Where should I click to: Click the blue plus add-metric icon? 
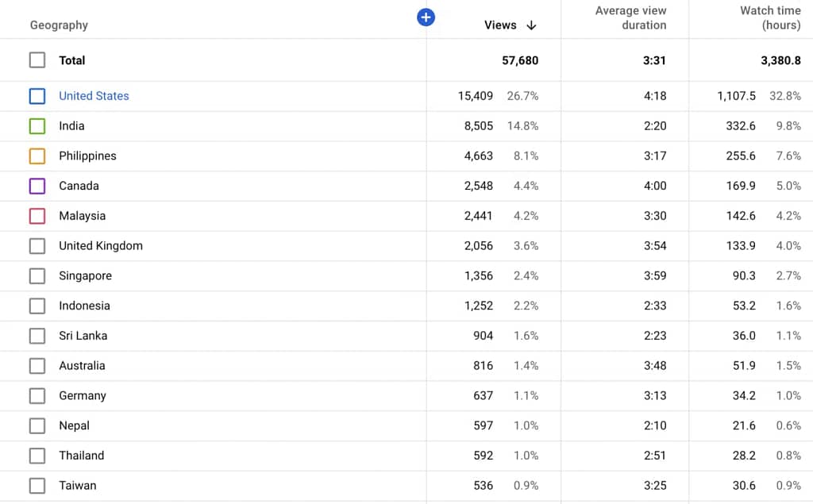pos(426,17)
